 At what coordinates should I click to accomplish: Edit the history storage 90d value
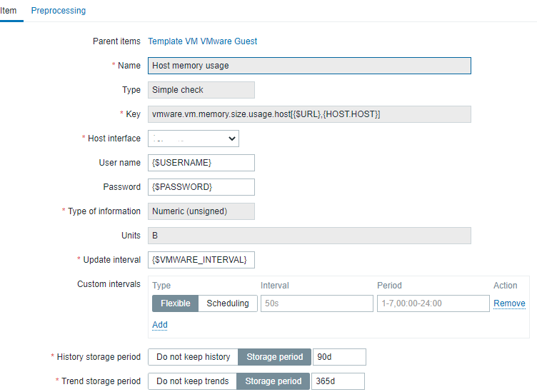[339, 357]
